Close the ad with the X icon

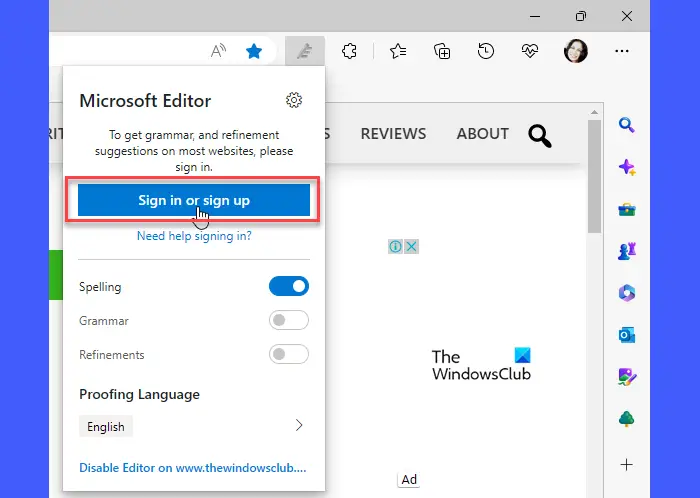click(x=411, y=246)
